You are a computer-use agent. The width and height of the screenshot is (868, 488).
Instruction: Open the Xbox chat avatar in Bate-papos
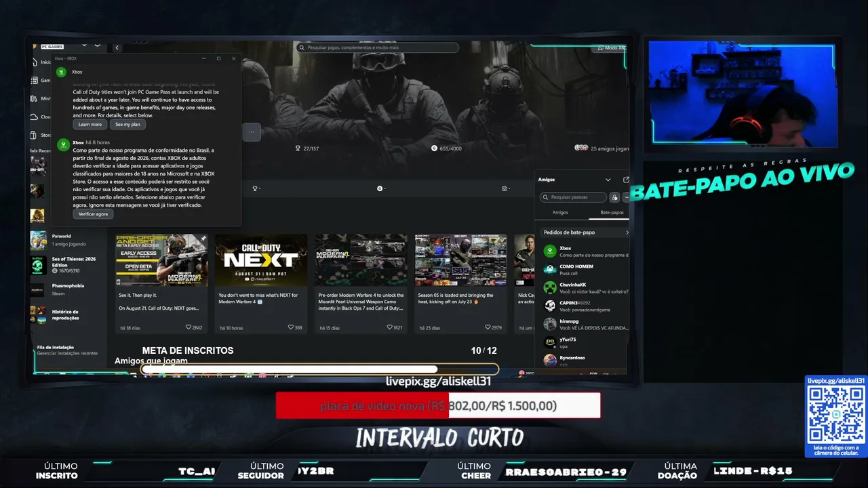[550, 251]
